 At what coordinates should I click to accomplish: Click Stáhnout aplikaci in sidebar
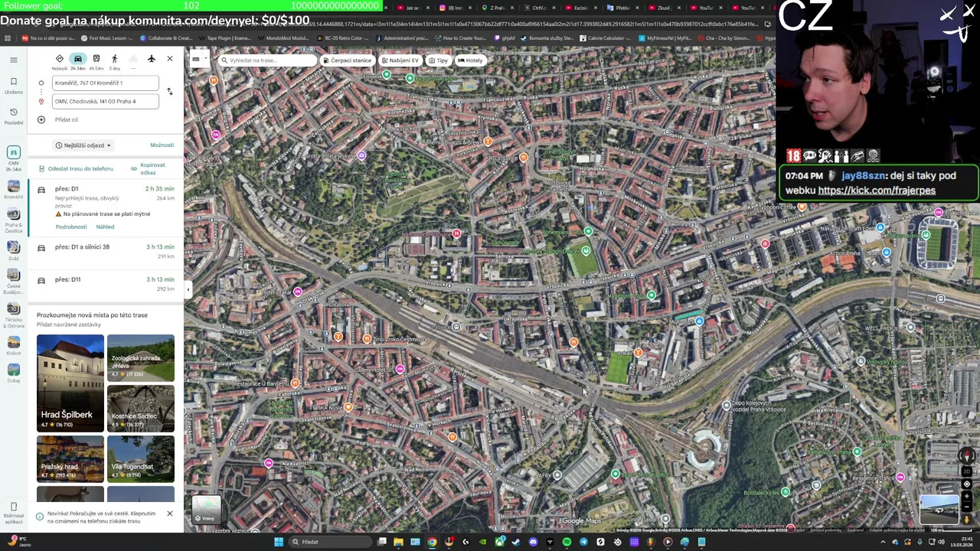tap(13, 514)
